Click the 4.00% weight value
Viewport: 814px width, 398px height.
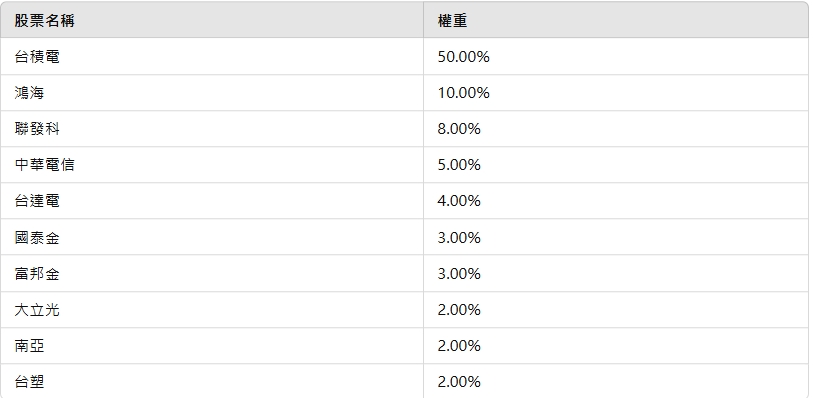459,201
